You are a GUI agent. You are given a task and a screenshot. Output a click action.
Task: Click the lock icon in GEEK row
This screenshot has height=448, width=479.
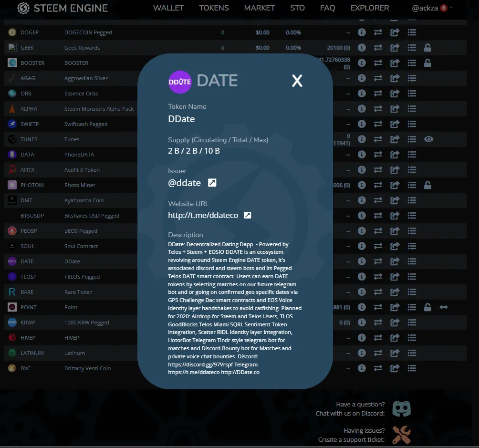coord(427,47)
